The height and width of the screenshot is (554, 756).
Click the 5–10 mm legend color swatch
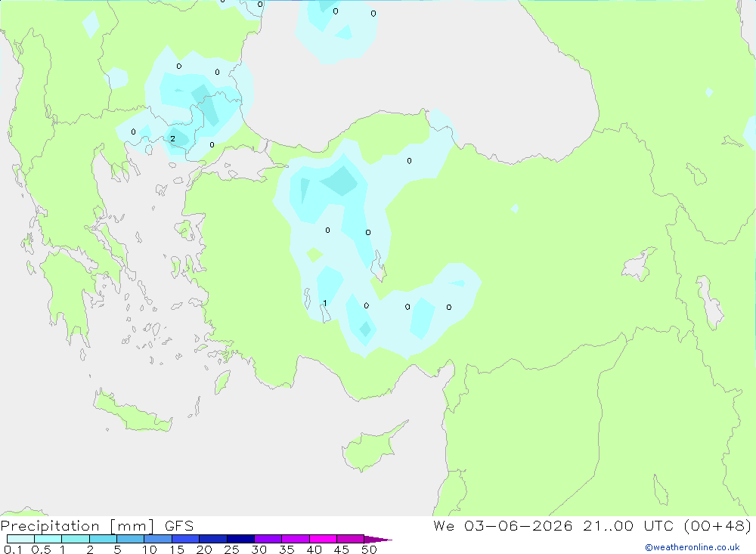[130, 539]
